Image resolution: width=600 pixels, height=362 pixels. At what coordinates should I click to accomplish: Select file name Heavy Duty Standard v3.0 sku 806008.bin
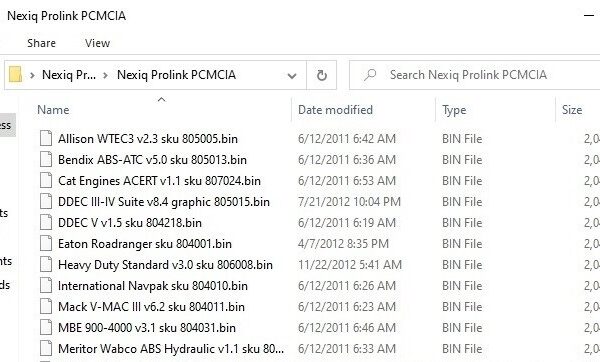pos(165,265)
